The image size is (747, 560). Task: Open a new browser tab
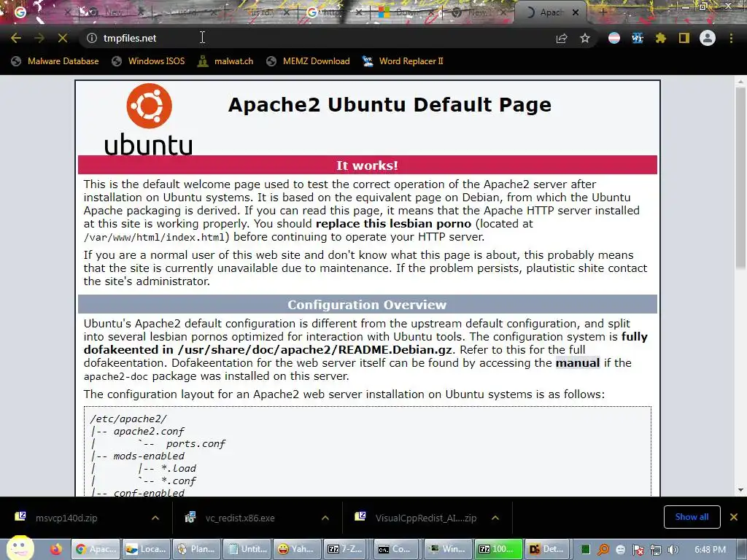[x=603, y=12]
